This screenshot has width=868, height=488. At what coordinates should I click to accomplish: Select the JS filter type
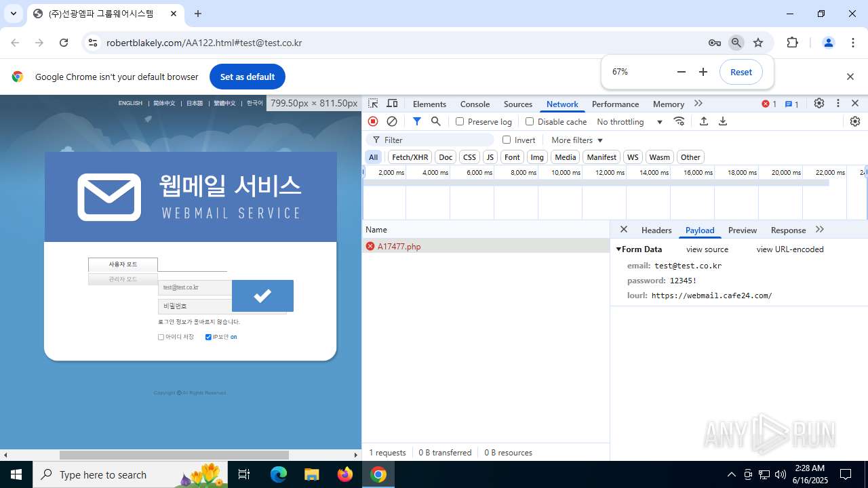pyautogui.click(x=490, y=157)
